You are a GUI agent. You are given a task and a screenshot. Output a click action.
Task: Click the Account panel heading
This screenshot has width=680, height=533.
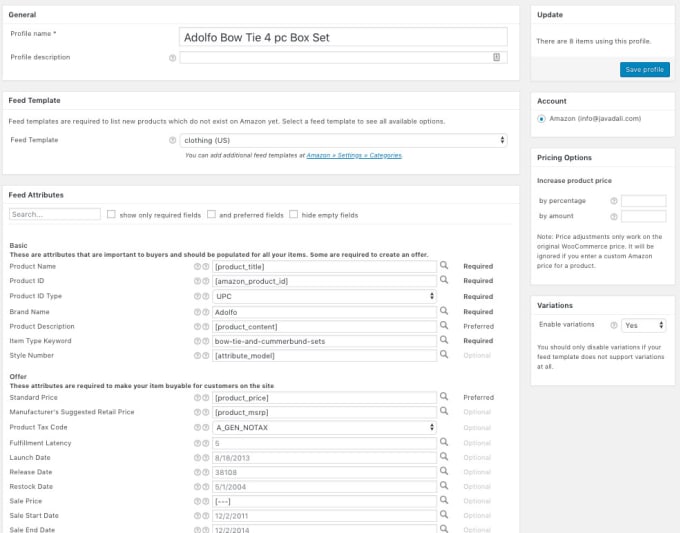(x=552, y=101)
